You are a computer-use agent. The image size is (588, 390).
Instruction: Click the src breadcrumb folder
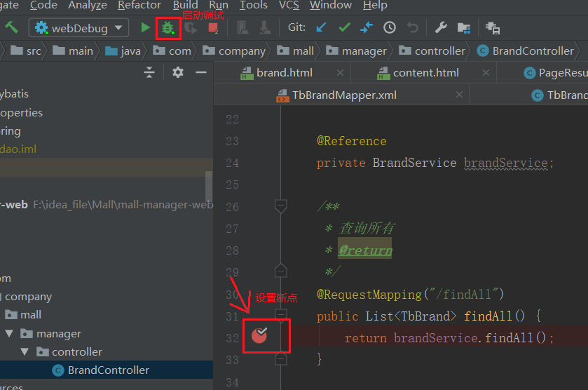(x=25, y=51)
